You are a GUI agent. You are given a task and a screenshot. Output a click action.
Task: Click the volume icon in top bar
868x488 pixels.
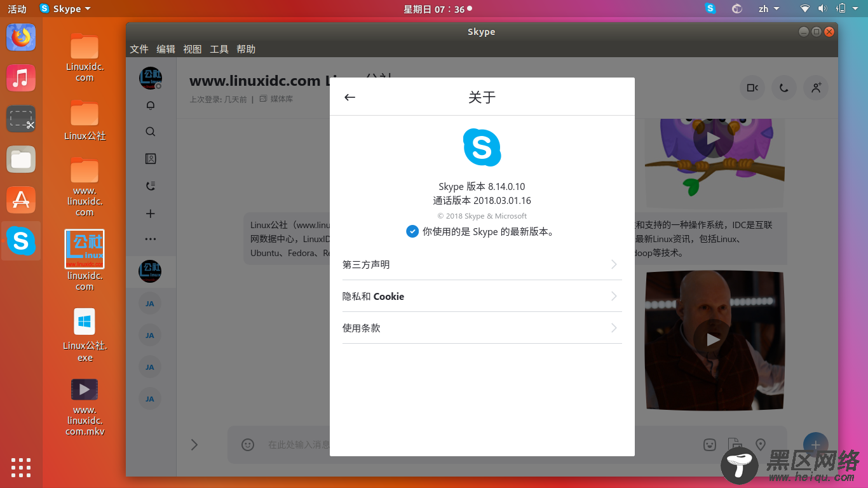click(x=822, y=8)
